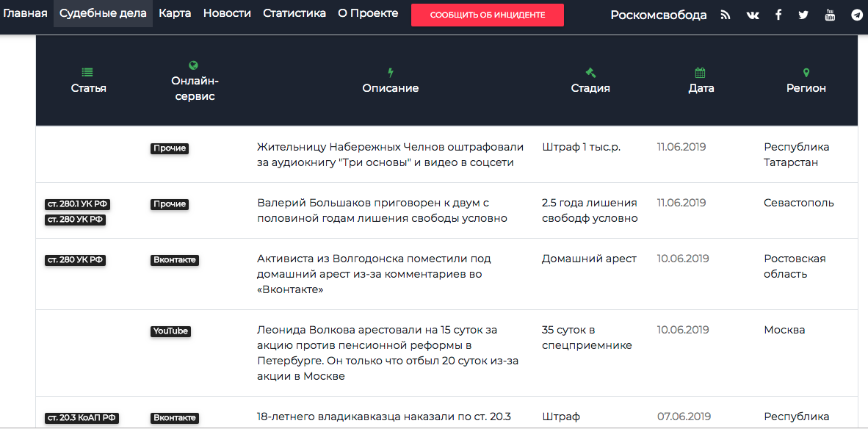
Task: Select the 07.06.2019 date
Action: [683, 417]
